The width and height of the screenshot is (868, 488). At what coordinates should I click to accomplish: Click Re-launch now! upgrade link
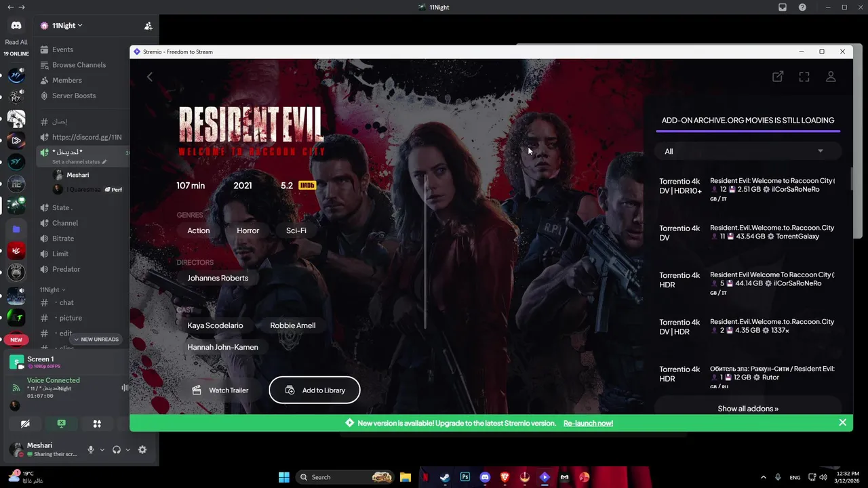click(588, 423)
